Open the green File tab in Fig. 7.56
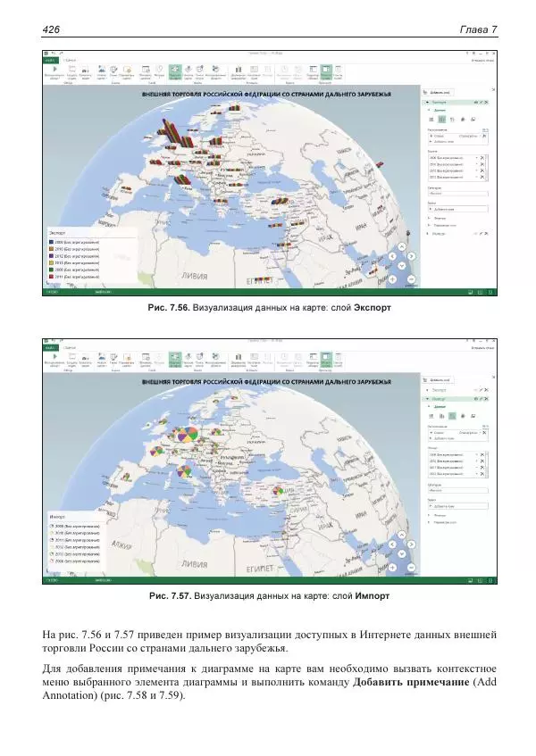 pyautogui.click(x=52, y=58)
